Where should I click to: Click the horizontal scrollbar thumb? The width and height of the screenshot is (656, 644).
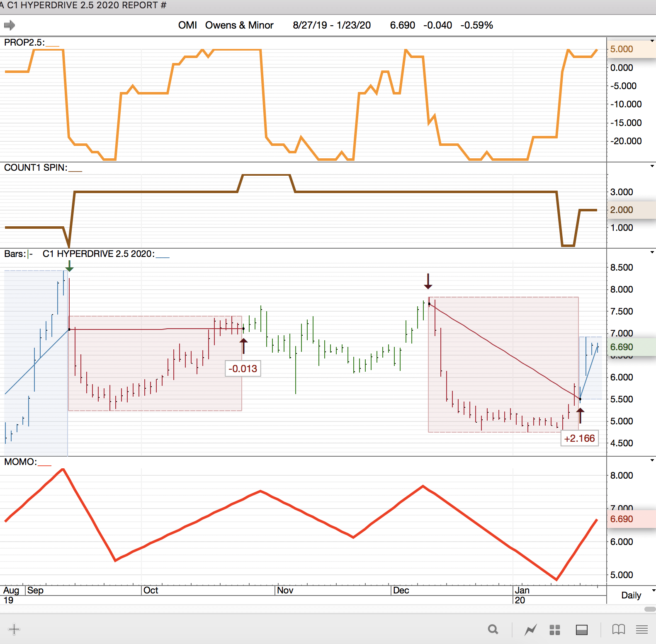(x=650, y=609)
